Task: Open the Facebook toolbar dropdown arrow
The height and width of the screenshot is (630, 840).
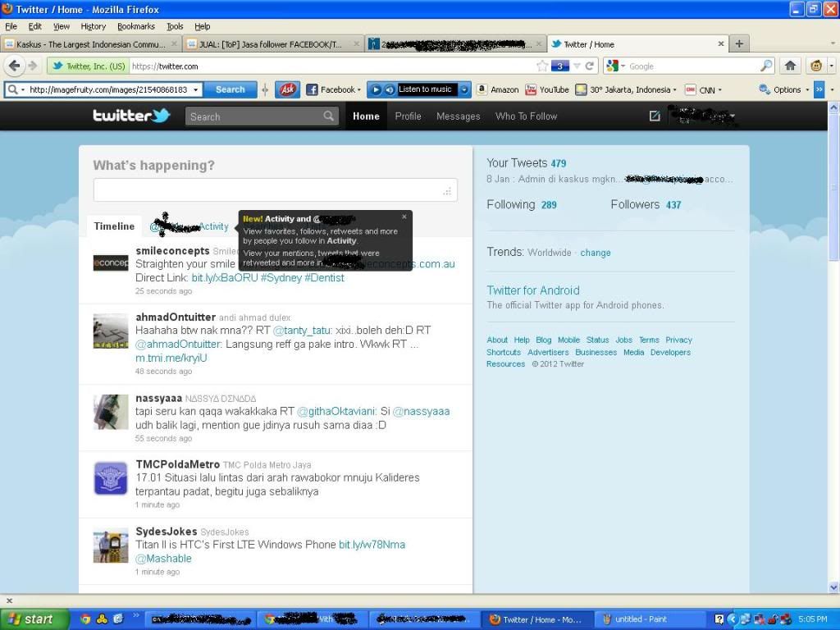Action: click(x=359, y=90)
